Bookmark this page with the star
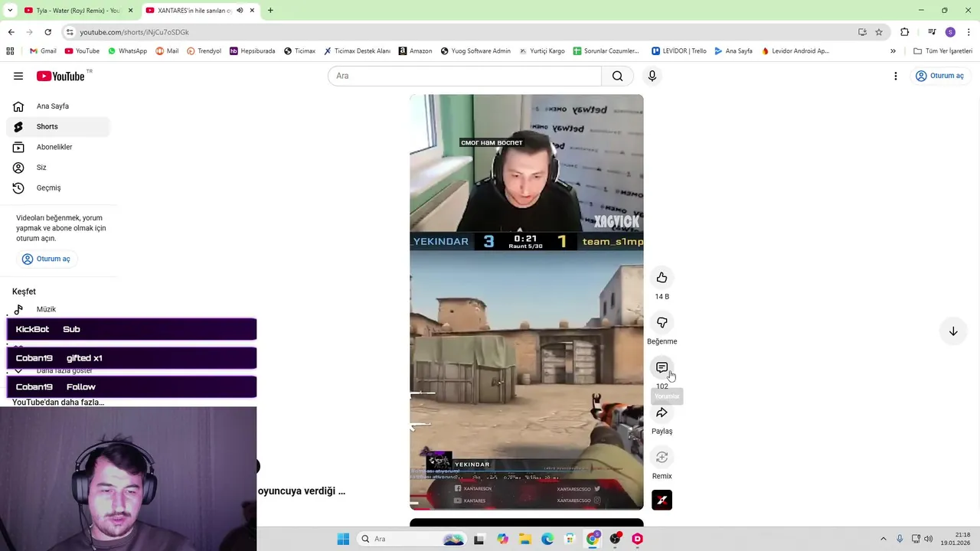This screenshot has width=980, height=551. tap(879, 32)
